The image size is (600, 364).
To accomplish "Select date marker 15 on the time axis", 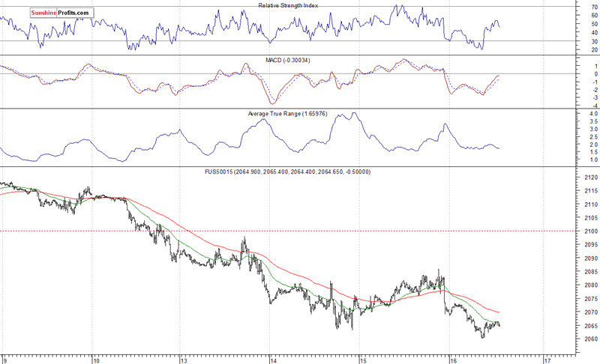I will (x=361, y=359).
